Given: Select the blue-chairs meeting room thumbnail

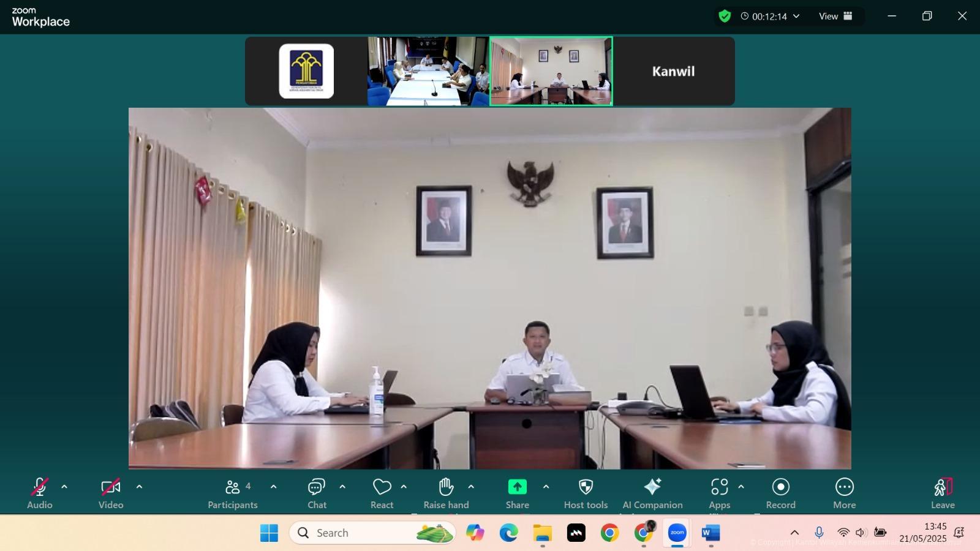Looking at the screenshot, I should click(x=428, y=71).
